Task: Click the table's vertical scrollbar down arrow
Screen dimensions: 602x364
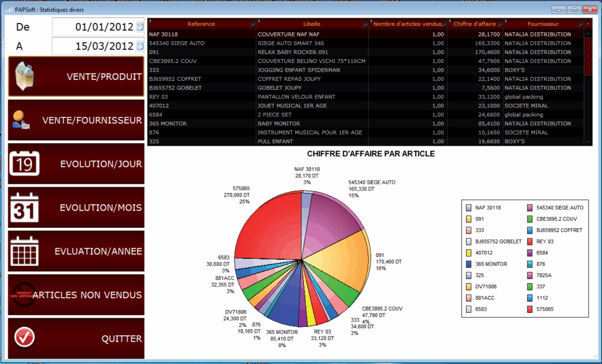Action: [588, 141]
